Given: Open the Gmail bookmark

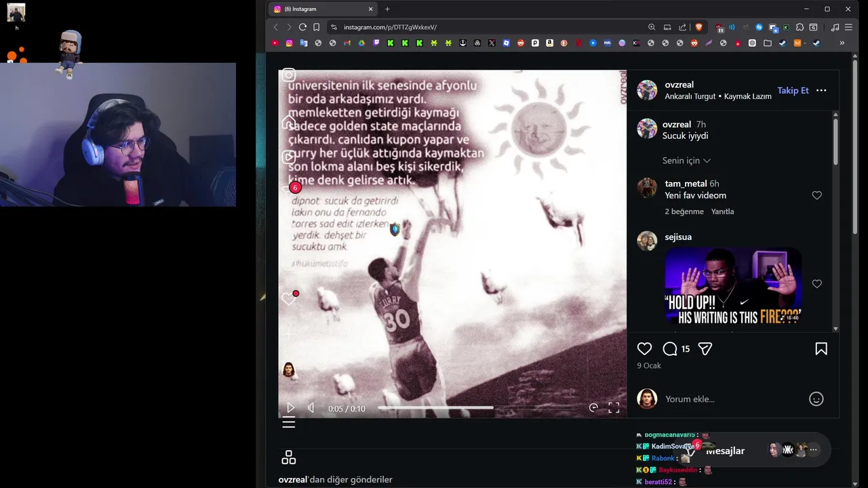Looking at the screenshot, I should (347, 43).
